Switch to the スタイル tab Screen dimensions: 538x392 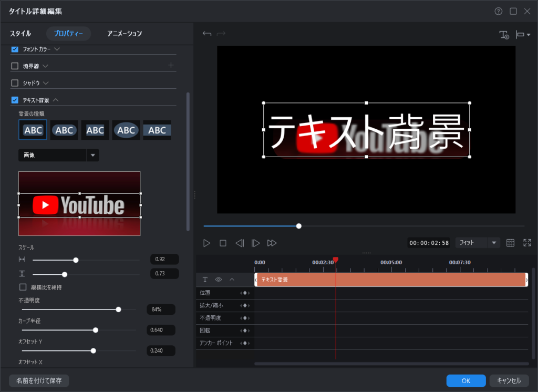(x=20, y=34)
